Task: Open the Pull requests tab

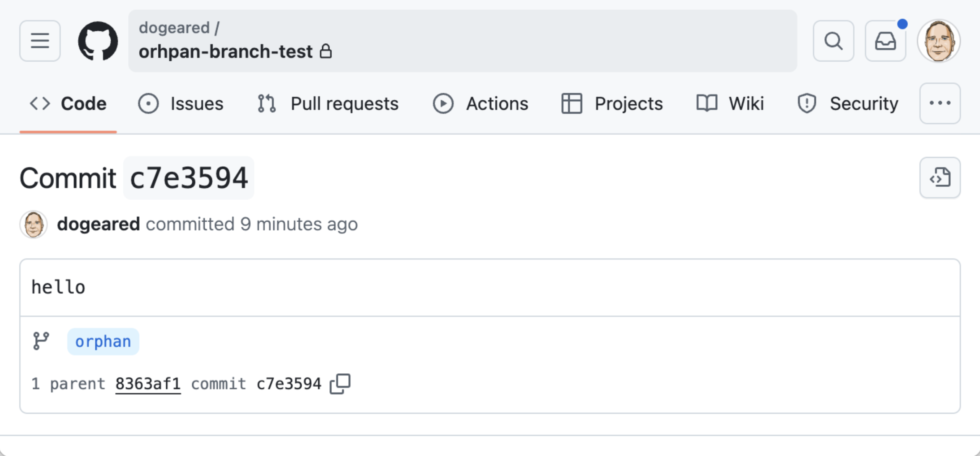Action: 328,103
